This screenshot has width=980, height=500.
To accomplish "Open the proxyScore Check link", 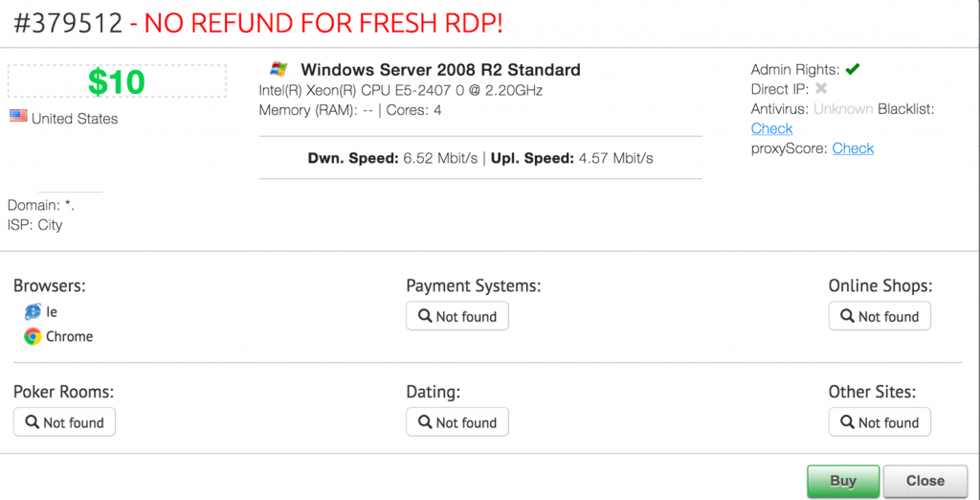I will pyautogui.click(x=853, y=148).
